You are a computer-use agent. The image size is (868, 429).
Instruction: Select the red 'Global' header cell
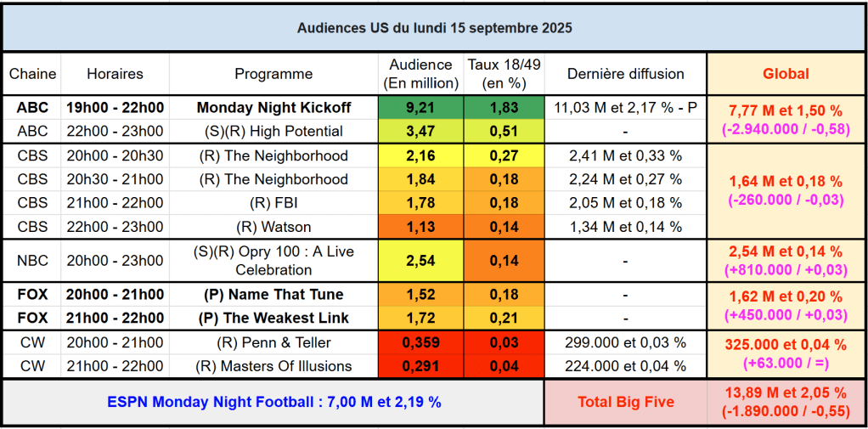click(786, 74)
